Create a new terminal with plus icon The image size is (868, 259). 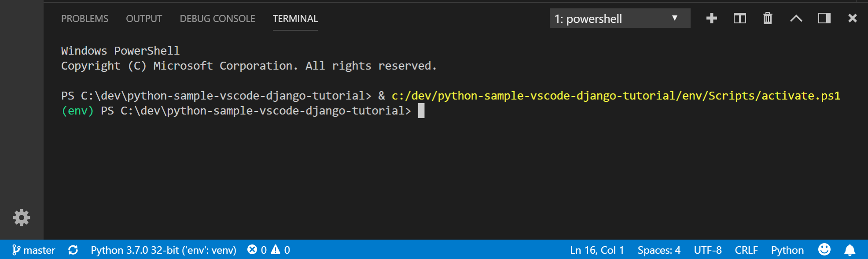tap(711, 18)
